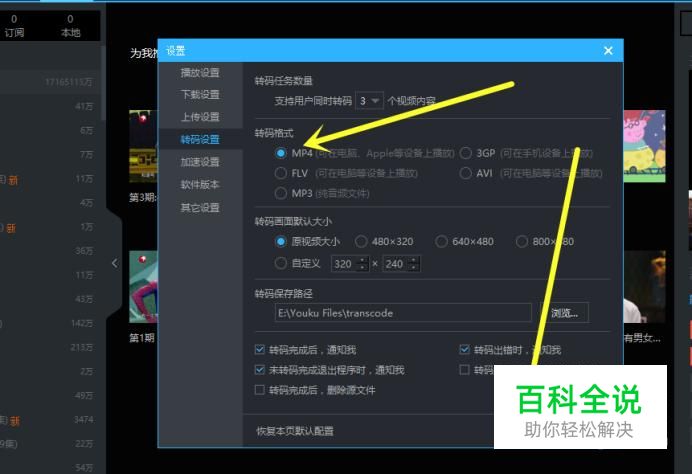This screenshot has height=474, width=692.
Task: Select the AVI format radio button
Action: click(465, 173)
